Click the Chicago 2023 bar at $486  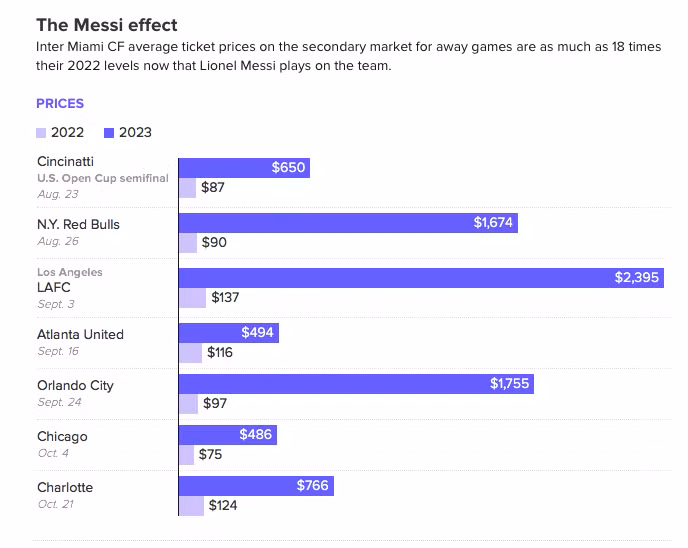[227, 435]
